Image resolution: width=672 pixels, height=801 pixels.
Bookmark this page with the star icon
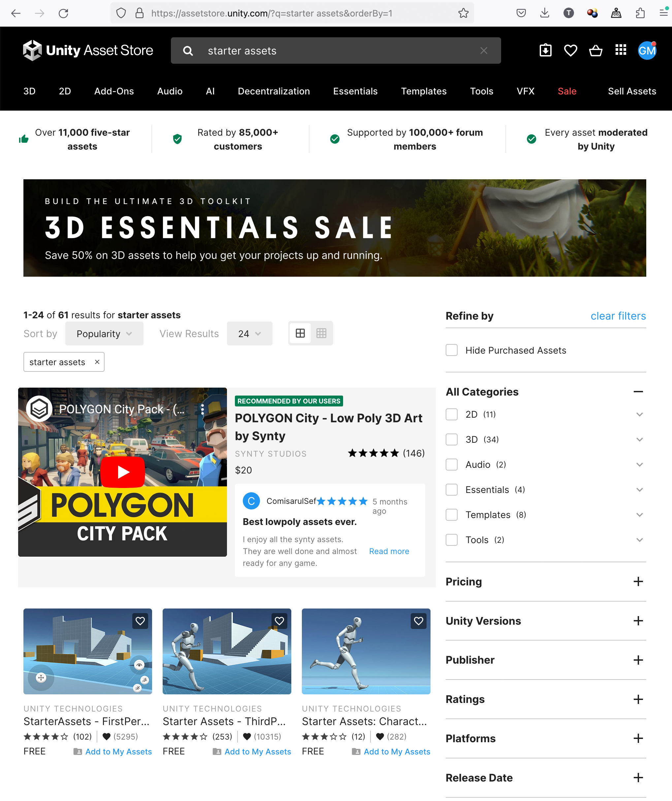click(x=463, y=13)
